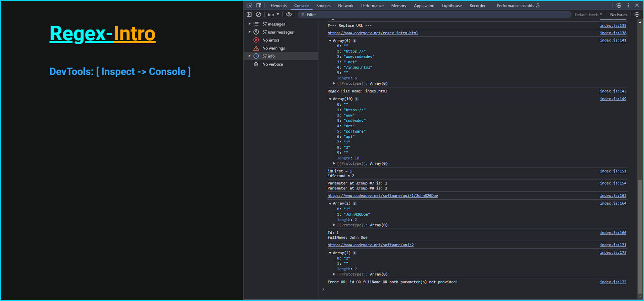The image size is (644, 301).
Task: Open the top JavaScript context dropdown
Action: pyautogui.click(x=273, y=15)
